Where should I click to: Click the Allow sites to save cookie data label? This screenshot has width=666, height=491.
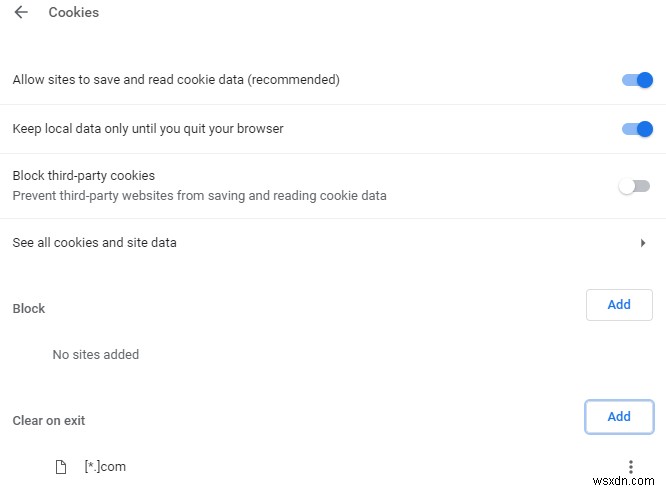[176, 80]
